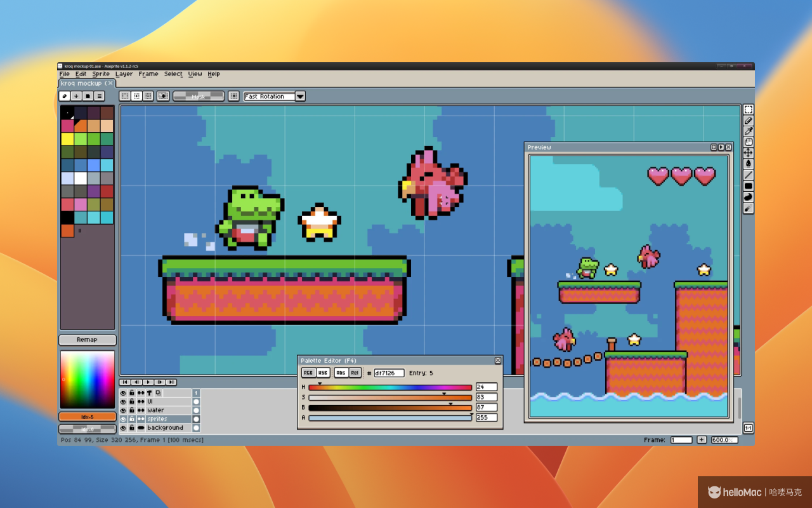Select the sprites layer name
812x508 pixels.
coord(157,419)
